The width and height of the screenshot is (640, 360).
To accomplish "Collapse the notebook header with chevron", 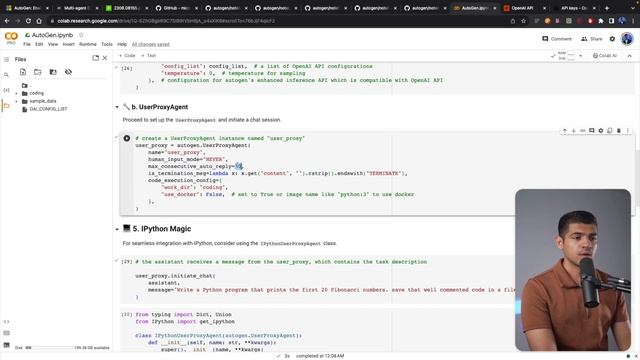I will click(x=629, y=56).
